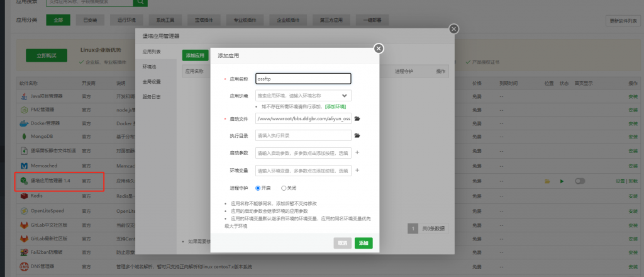Close the 添加应用 dialog

tap(379, 48)
